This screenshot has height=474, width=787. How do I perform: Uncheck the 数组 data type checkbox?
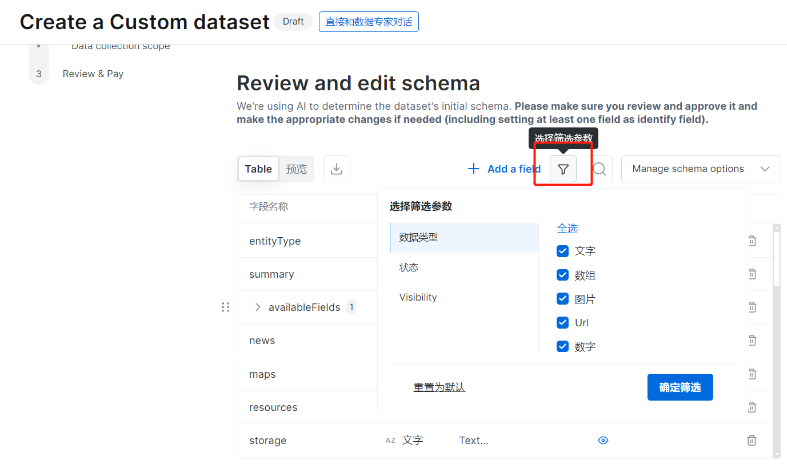[x=563, y=275]
